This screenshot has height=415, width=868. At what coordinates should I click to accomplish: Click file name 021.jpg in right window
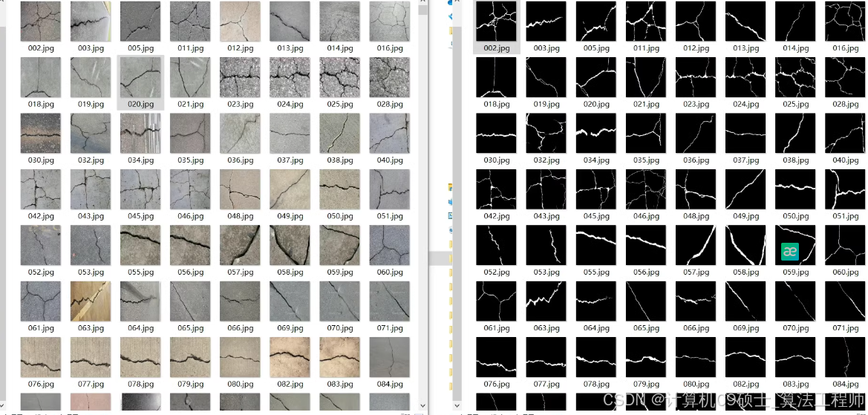pyautogui.click(x=646, y=104)
